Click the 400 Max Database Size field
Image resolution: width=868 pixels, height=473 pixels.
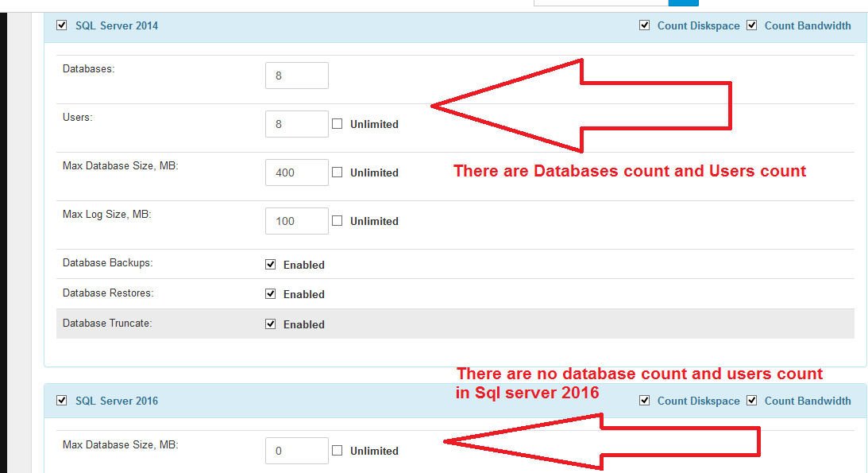coord(297,173)
